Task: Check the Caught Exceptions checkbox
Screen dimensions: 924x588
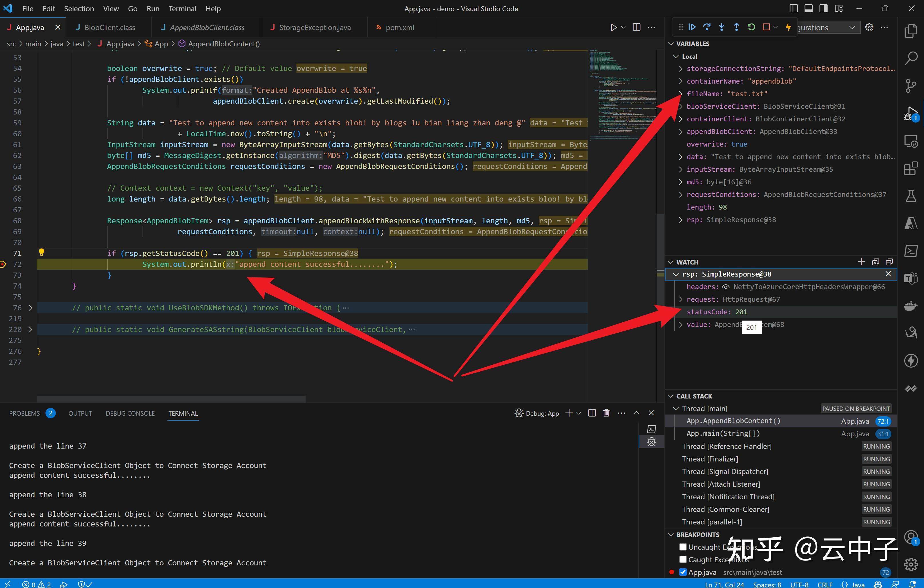Action: pos(683,560)
